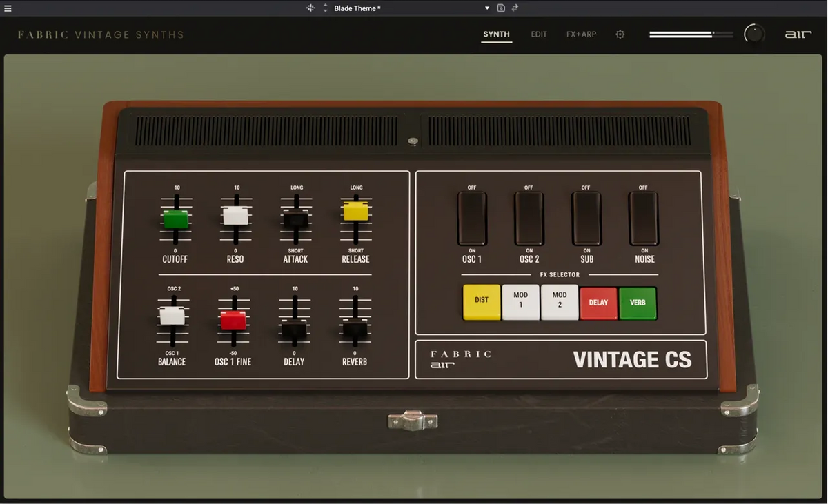Open the hamburger menu icon
Screen dimensions: 828x504
tap(8, 8)
